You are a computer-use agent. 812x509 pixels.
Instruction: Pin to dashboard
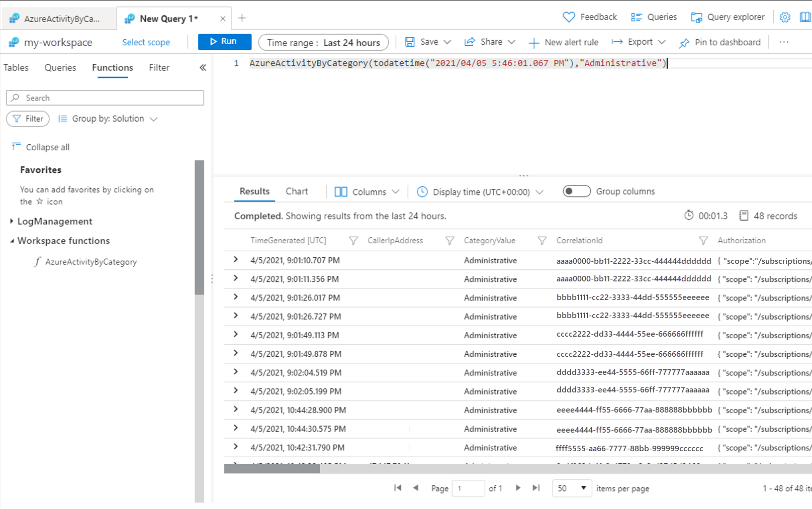[x=719, y=43]
